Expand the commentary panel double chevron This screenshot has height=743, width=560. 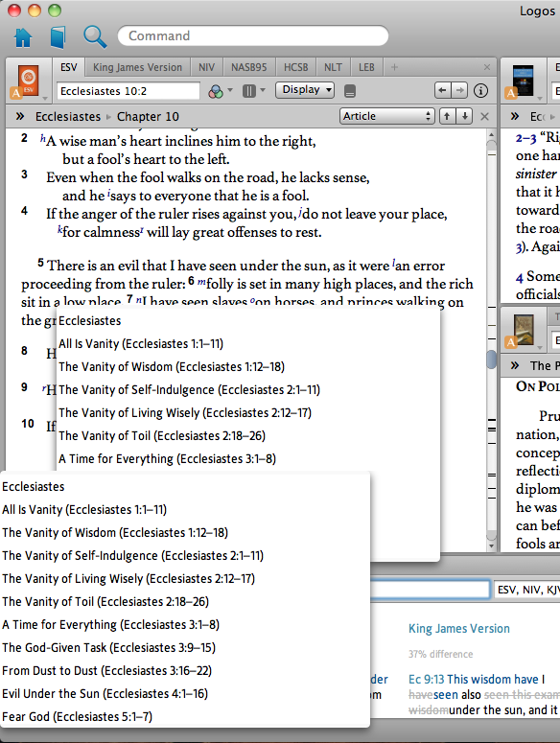515,116
